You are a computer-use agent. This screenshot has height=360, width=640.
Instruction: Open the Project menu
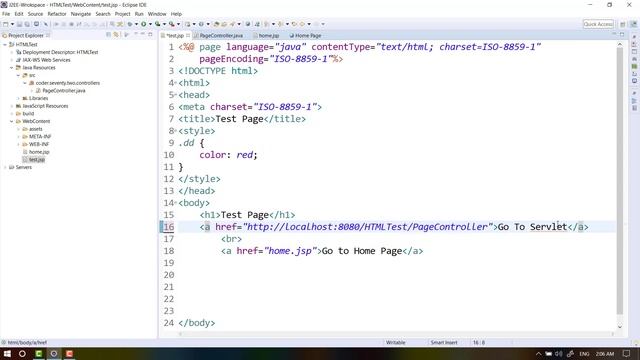coord(122,14)
